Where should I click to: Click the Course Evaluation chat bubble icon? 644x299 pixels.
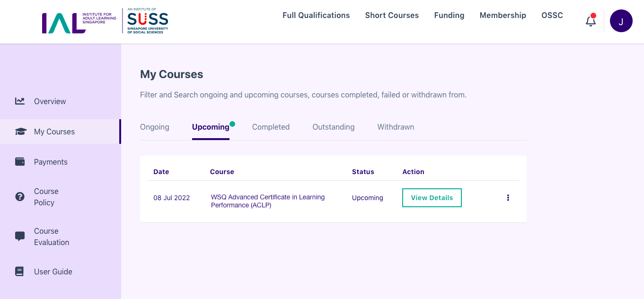coord(20,237)
